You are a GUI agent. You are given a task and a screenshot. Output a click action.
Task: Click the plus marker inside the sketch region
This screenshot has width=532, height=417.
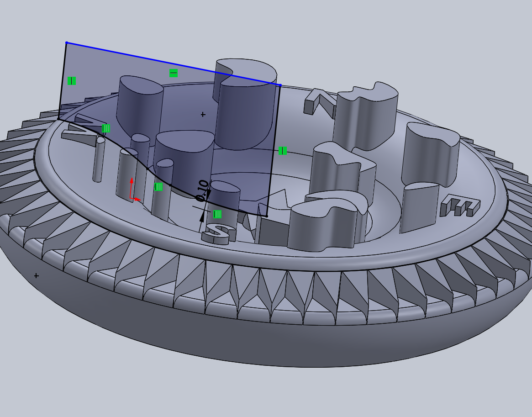tap(202, 114)
